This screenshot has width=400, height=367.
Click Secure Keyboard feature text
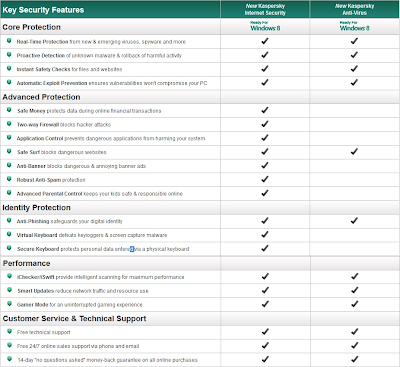point(103,249)
